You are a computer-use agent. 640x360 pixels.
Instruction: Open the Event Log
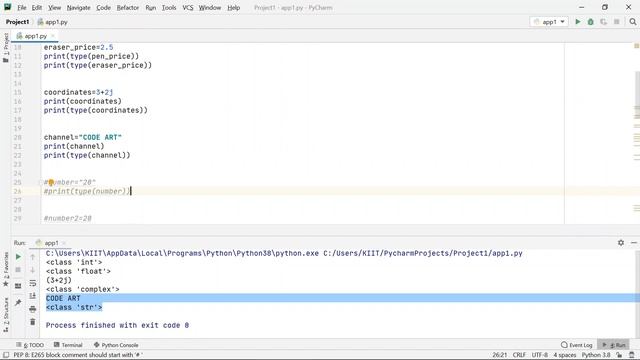point(576,345)
